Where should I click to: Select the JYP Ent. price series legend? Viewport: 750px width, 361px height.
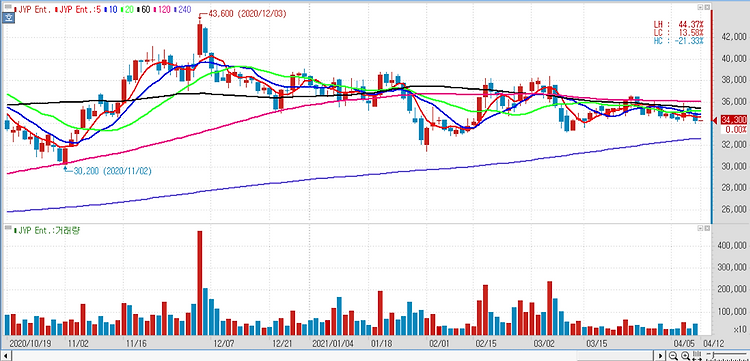pos(32,10)
